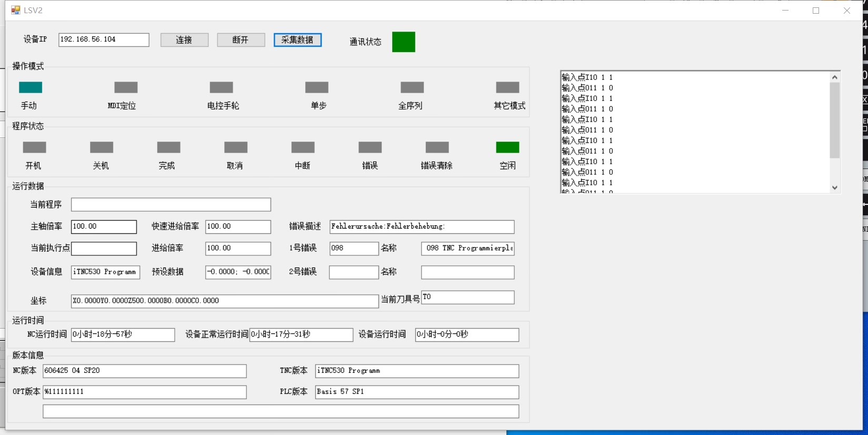
Task: Click the green 通讯状态 status indicator
Action: pos(404,42)
